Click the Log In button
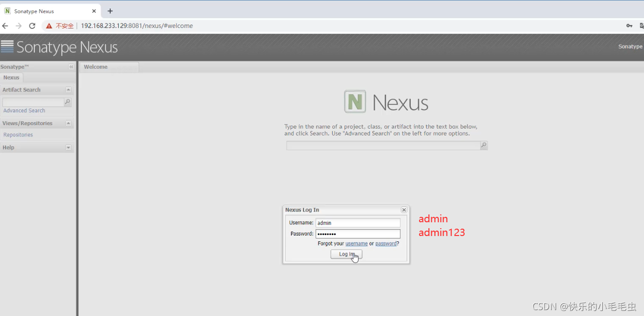 (x=347, y=254)
